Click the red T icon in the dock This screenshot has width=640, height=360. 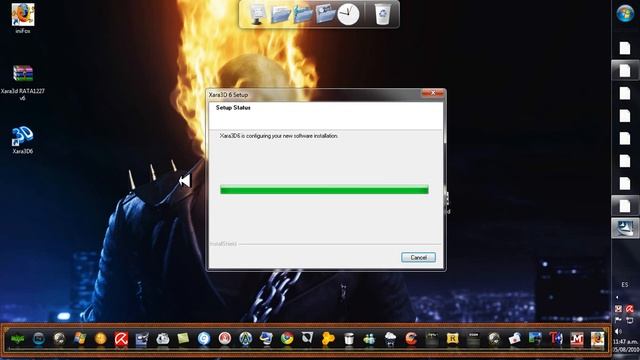click(x=556, y=338)
